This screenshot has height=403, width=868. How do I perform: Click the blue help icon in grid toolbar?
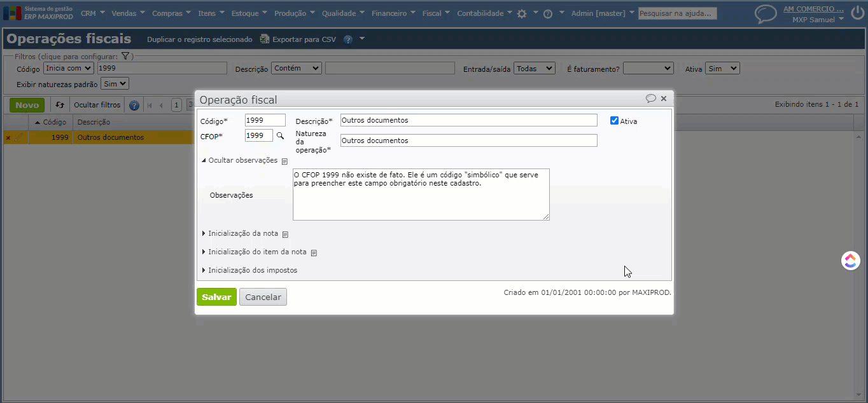(x=134, y=106)
